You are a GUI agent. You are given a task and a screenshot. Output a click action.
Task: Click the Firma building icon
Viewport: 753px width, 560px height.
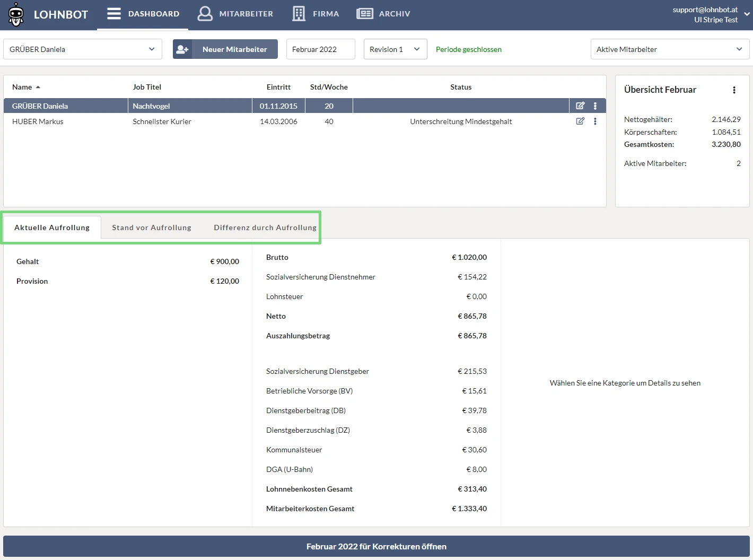click(299, 14)
